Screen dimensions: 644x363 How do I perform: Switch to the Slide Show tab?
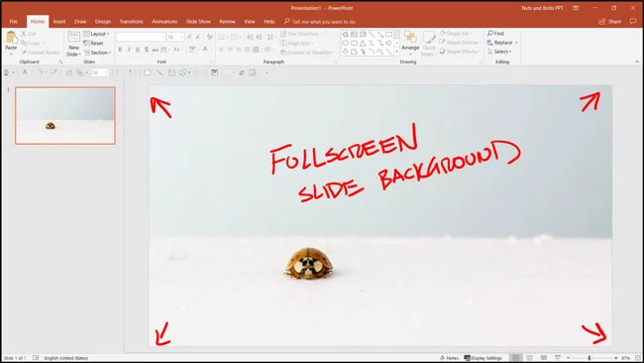point(198,22)
